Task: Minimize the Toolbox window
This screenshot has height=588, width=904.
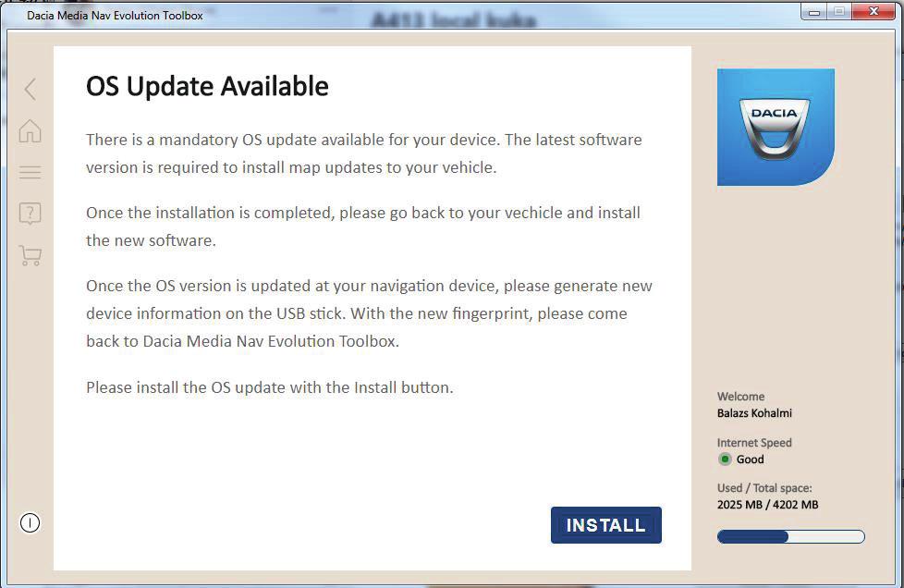Action: coord(814,11)
